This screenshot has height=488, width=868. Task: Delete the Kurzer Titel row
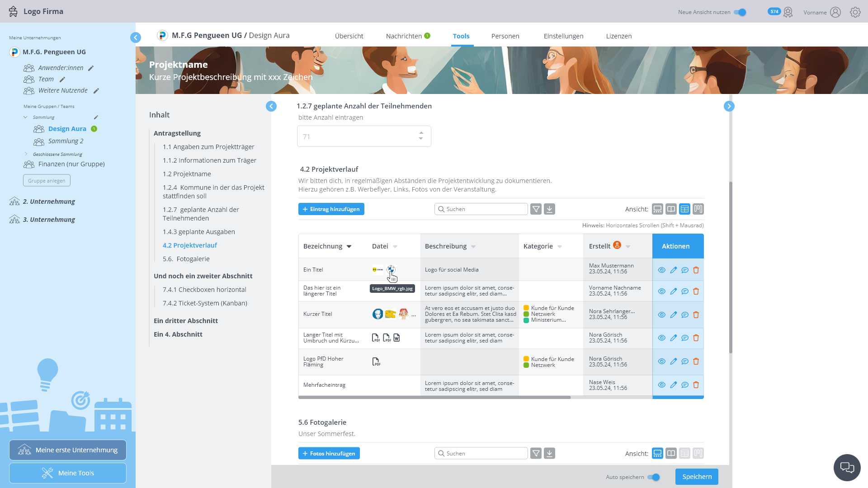[x=696, y=314]
